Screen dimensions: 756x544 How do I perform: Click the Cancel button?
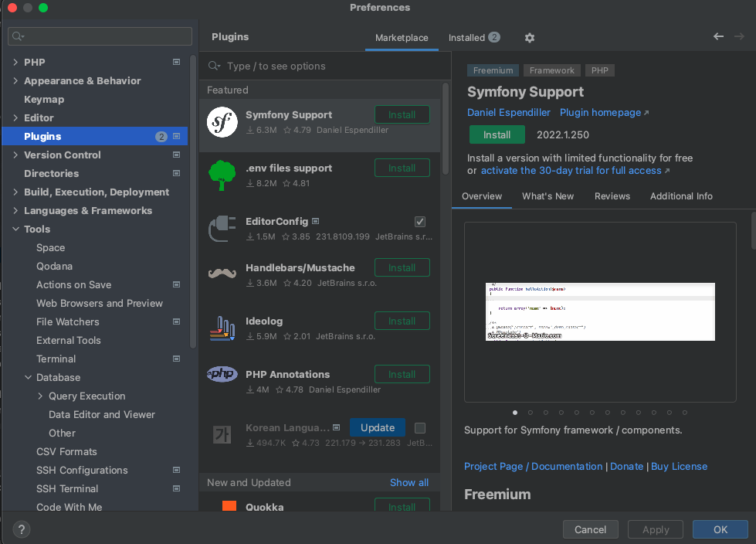pos(590,529)
